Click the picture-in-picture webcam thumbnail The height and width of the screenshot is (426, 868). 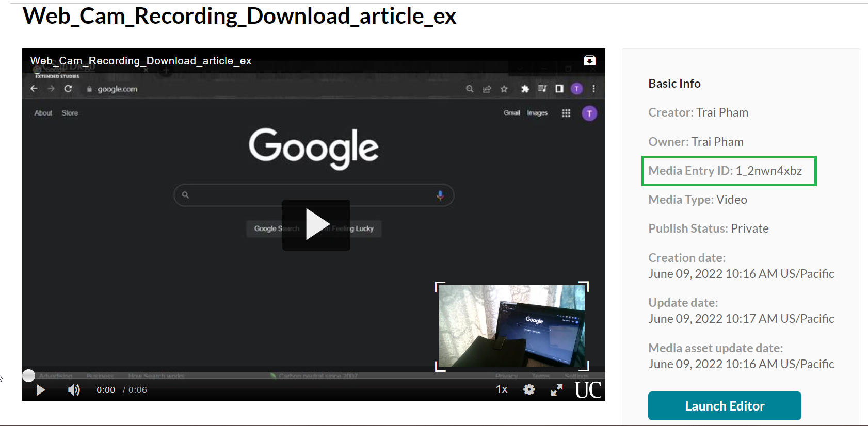point(511,326)
